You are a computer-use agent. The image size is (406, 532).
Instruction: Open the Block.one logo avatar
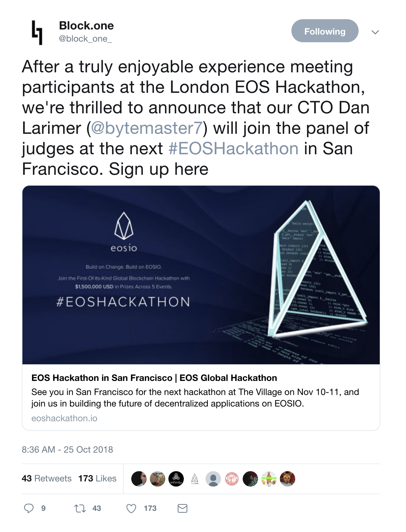click(x=37, y=32)
